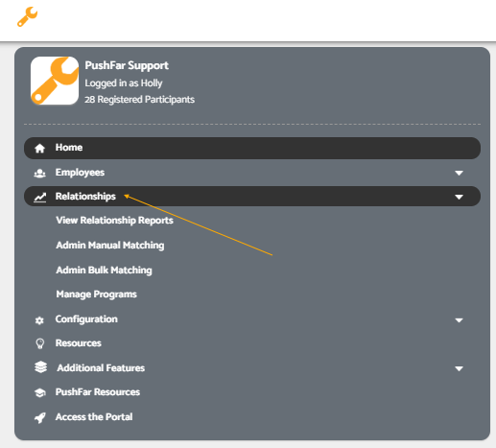
Task: Expand the Additional Features dropdown arrow
Action: [x=459, y=368]
